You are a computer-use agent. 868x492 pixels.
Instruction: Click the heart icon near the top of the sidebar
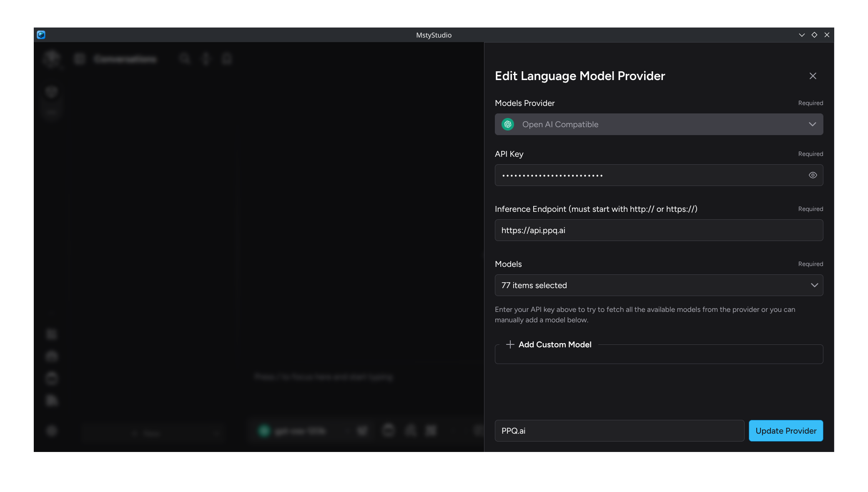pos(51,91)
